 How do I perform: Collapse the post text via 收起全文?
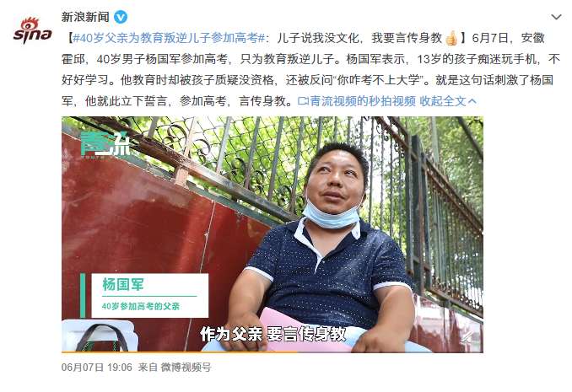443,101
